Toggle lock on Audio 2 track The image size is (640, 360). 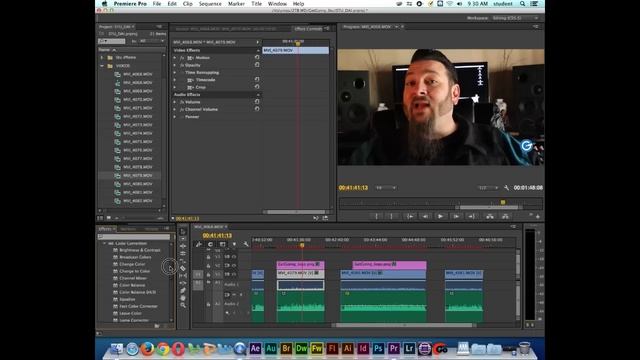pyautogui.click(x=209, y=304)
